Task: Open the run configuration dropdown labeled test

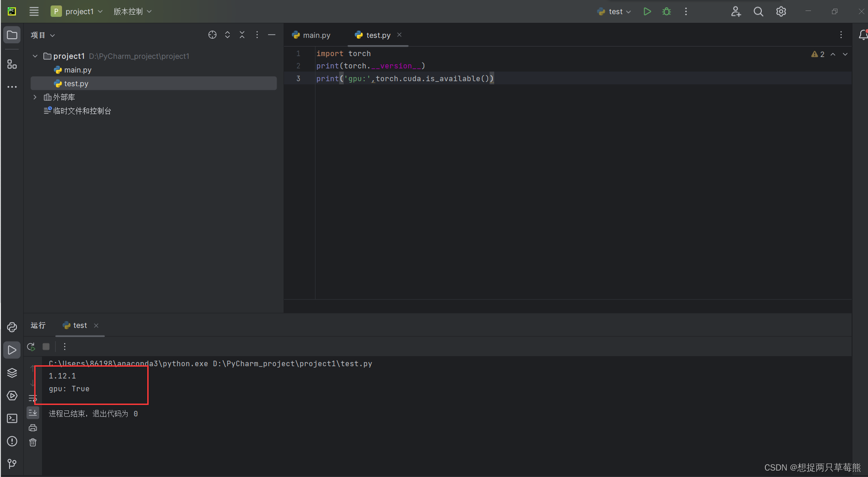Action: (x=614, y=11)
